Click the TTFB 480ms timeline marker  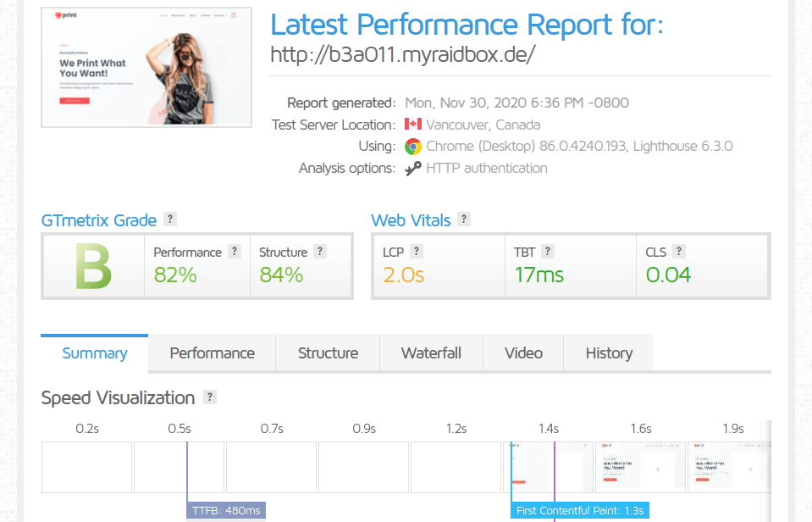[226, 510]
